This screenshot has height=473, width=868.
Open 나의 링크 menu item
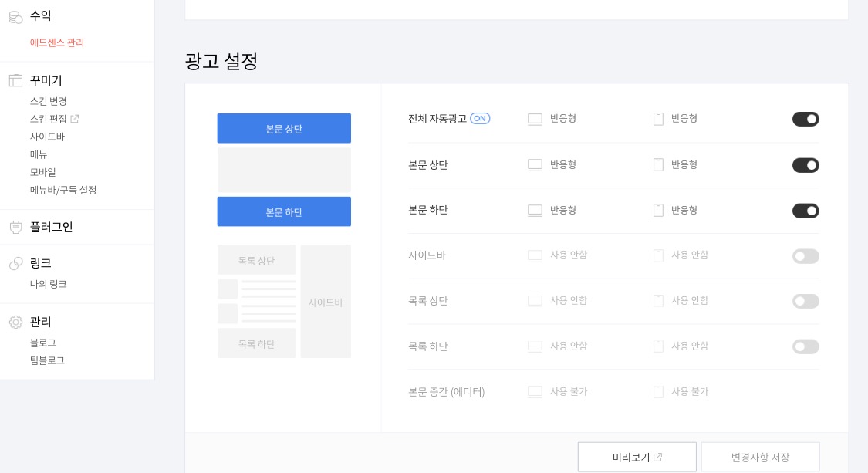48,284
